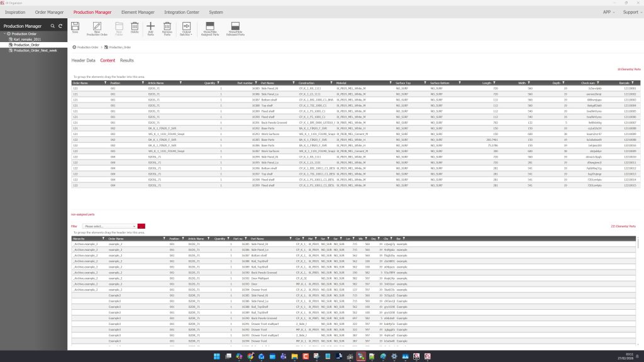
Task: Toggle Show/Hide Assigned Parts
Action: click(211, 27)
